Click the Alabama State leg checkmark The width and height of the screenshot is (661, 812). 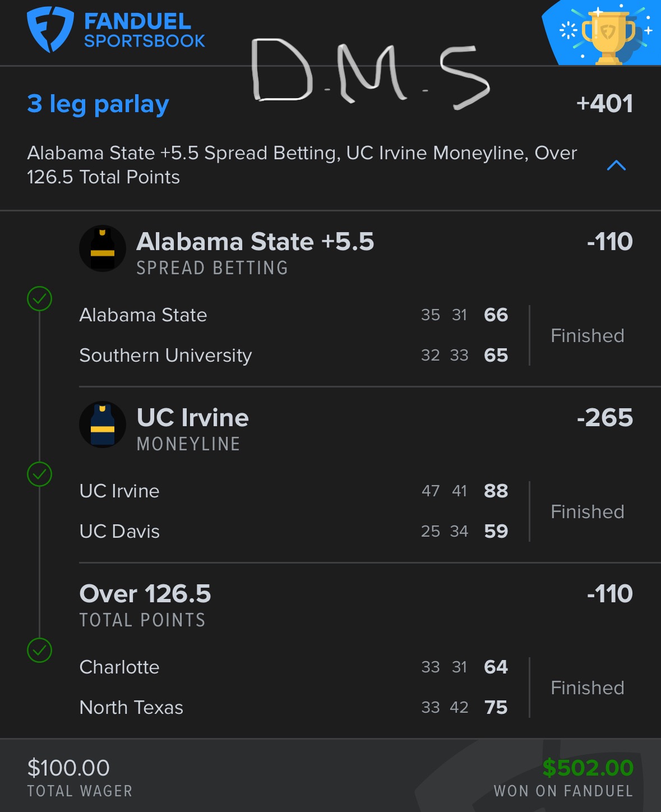[x=39, y=299]
